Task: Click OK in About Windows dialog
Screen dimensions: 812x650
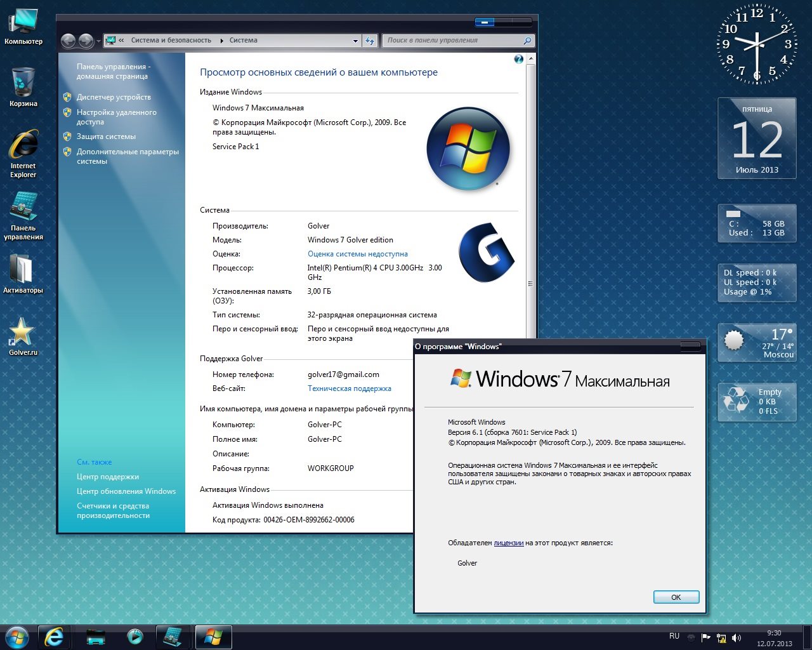Action: [676, 597]
